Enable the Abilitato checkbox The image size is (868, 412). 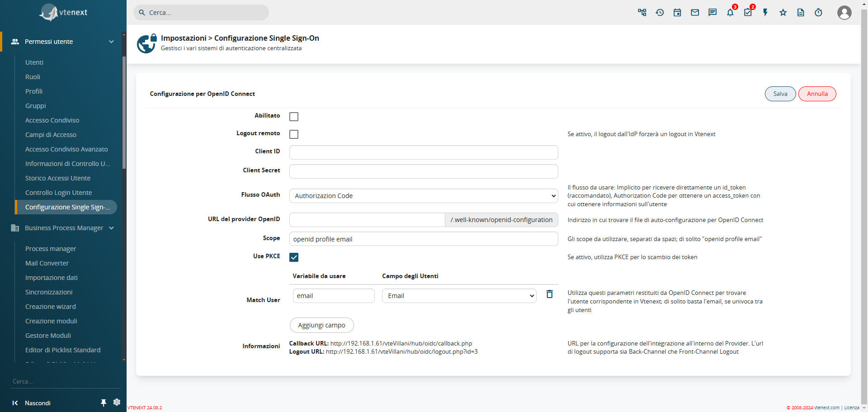coord(294,117)
